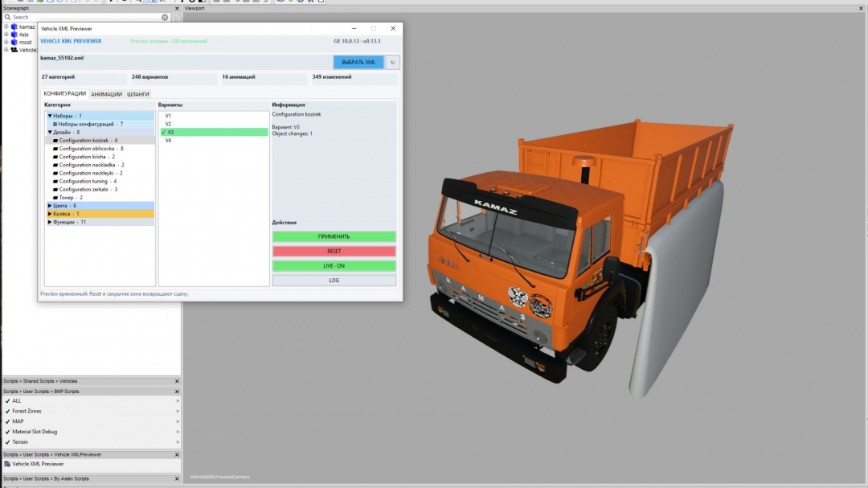The height and width of the screenshot is (488, 868).
Task: Click the Scenegraph filter funnel icon
Action: pyautogui.click(x=176, y=17)
